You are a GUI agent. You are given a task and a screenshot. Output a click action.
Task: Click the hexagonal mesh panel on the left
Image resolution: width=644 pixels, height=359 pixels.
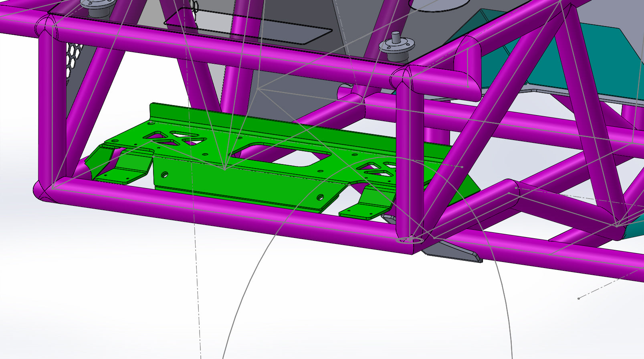click(x=74, y=60)
